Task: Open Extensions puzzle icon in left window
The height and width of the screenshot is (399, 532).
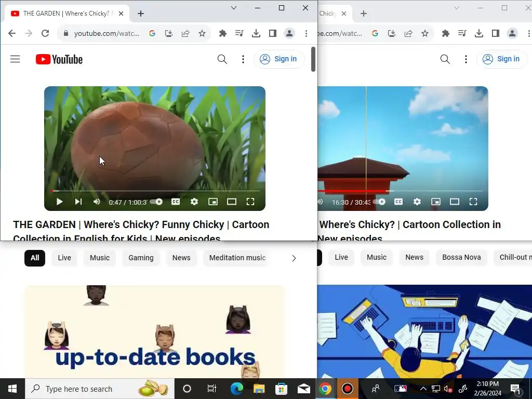Action: [223, 33]
